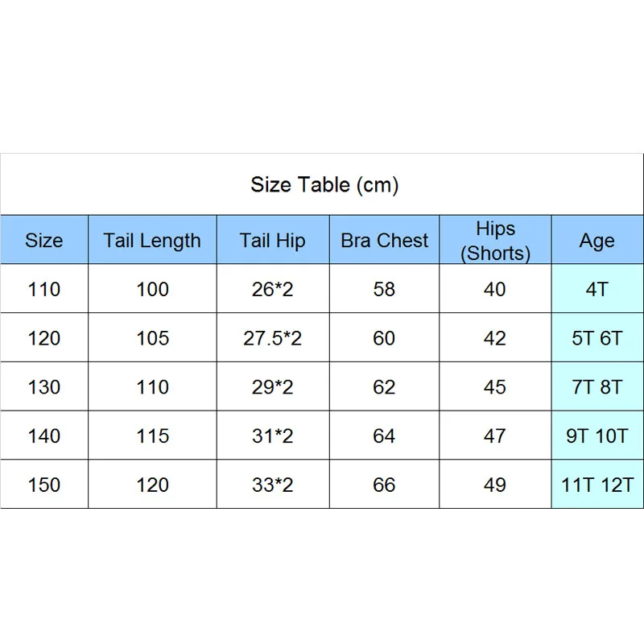Click the 5T 6T age cell
The width and height of the screenshot is (644, 644).
tap(597, 337)
